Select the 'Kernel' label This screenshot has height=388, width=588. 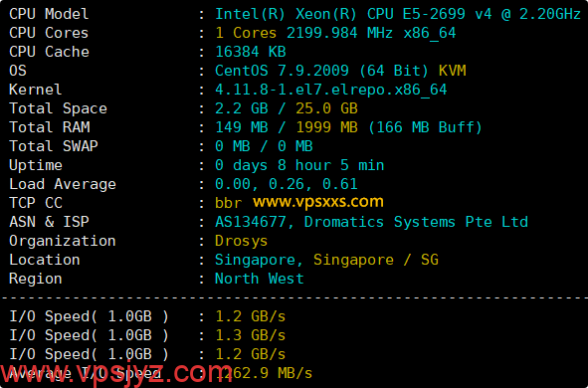pos(35,90)
